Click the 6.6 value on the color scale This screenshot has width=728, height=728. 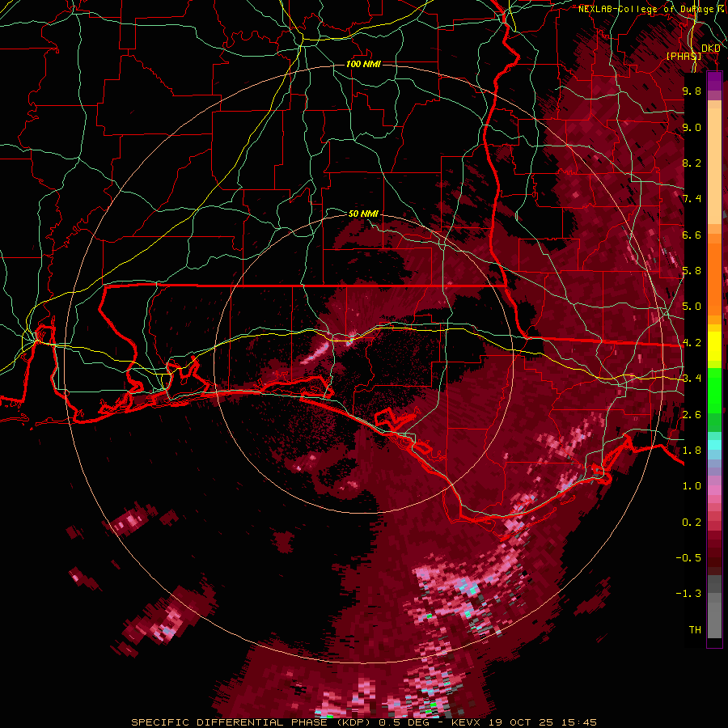point(692,235)
